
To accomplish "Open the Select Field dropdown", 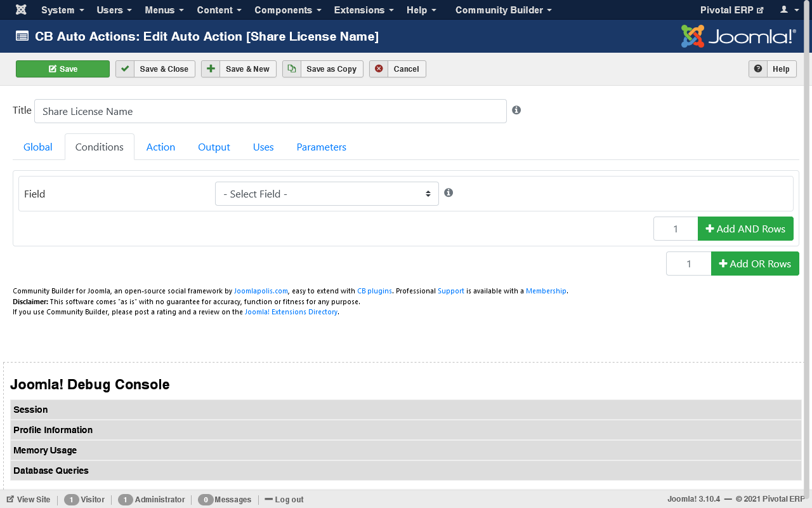I will [327, 194].
